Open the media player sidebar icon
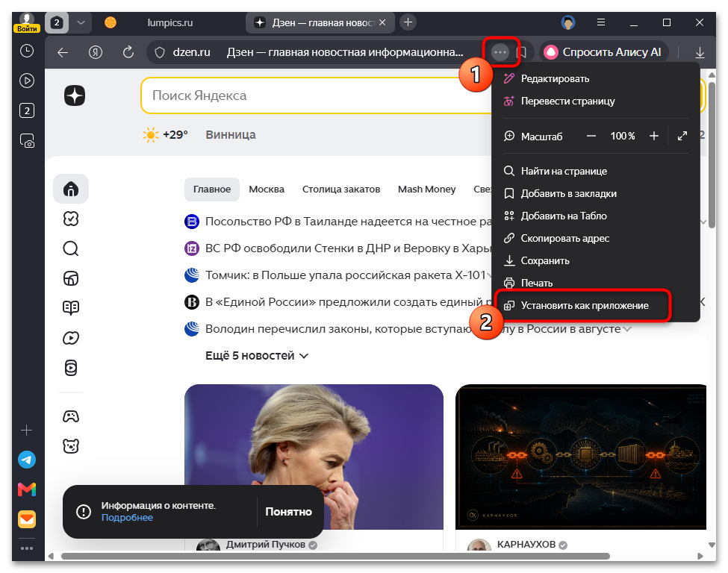This screenshot has width=728, height=573. pyautogui.click(x=27, y=81)
